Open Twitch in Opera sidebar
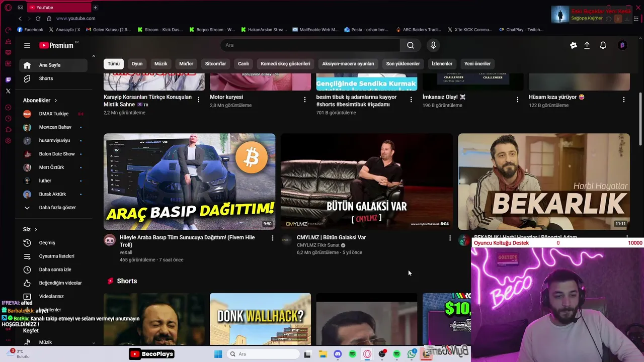The image size is (644, 362). (x=8, y=80)
